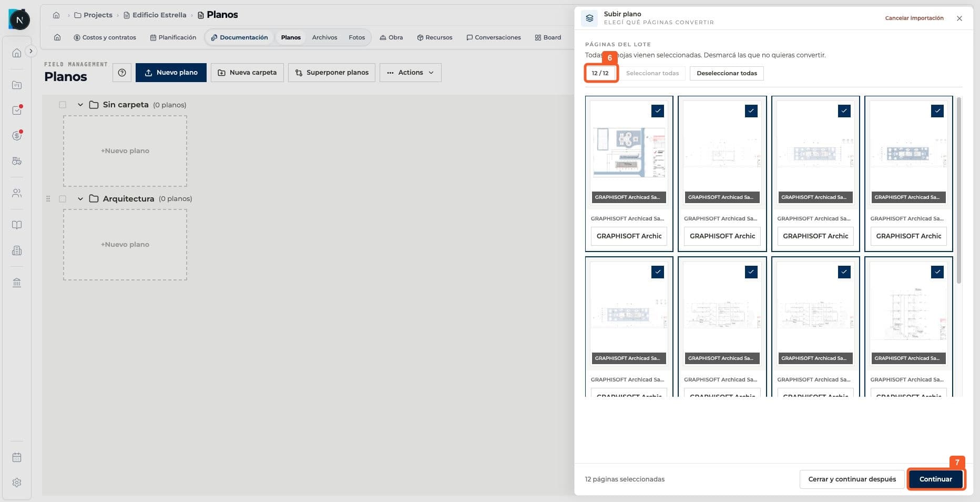Click the Nuevo plano toolbar button
The height and width of the screenshot is (502, 980).
tap(171, 73)
